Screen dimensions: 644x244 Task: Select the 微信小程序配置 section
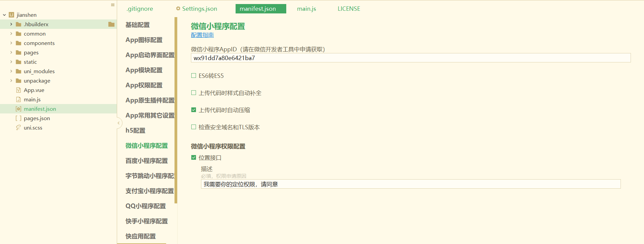coord(147,146)
